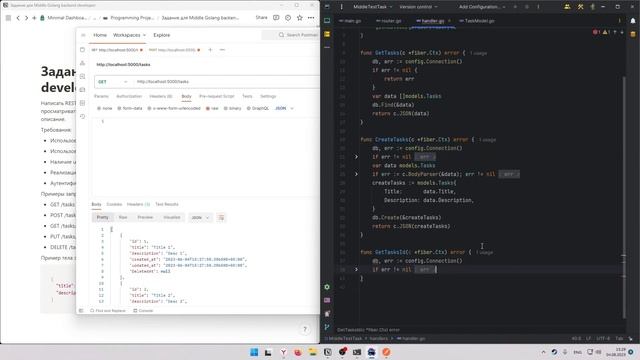Open the request Headers tab
The image size is (640, 360).
click(160, 96)
